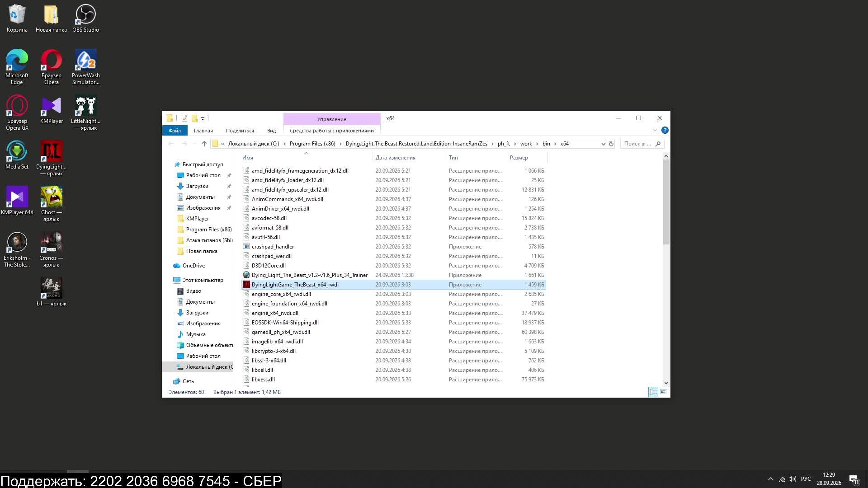Click the search box in Explorer
Screen dimensions: 868x488
coord(642,144)
